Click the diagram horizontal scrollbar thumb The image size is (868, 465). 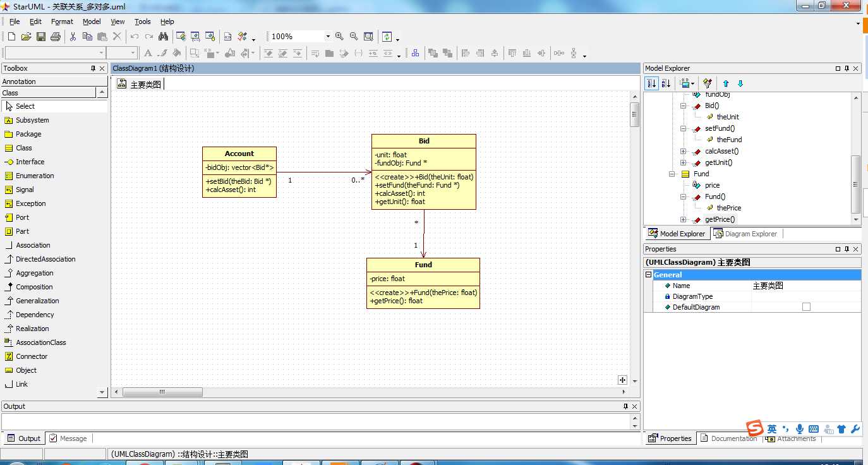coord(162,392)
